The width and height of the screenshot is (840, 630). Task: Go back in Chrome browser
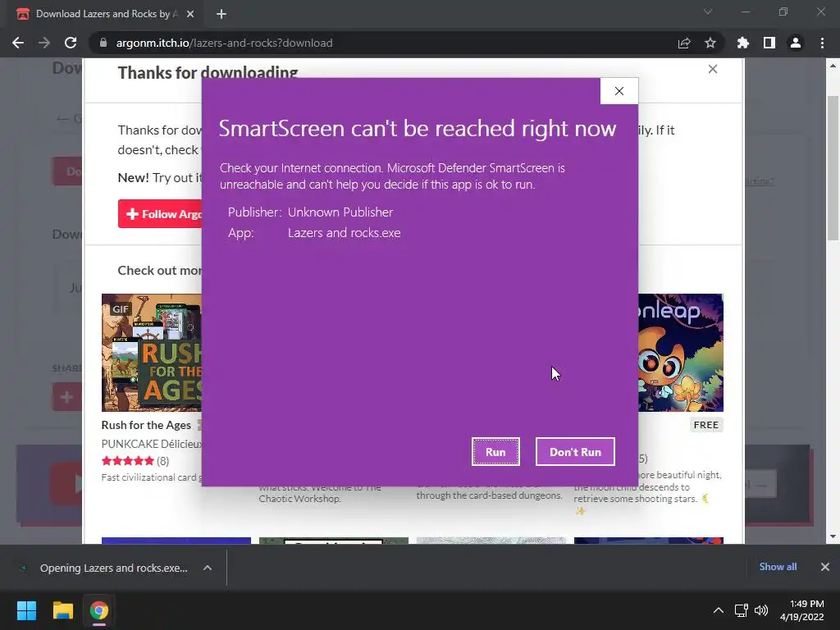click(x=18, y=43)
